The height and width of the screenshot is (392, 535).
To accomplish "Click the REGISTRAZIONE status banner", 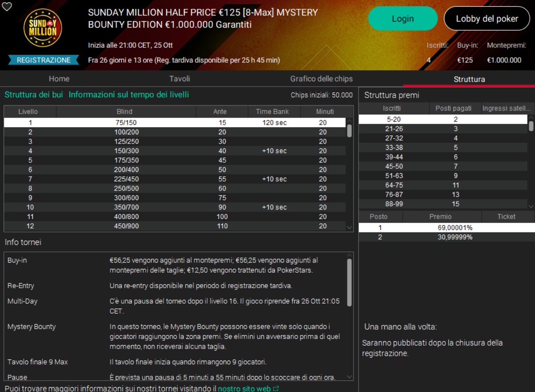I will [x=43, y=60].
